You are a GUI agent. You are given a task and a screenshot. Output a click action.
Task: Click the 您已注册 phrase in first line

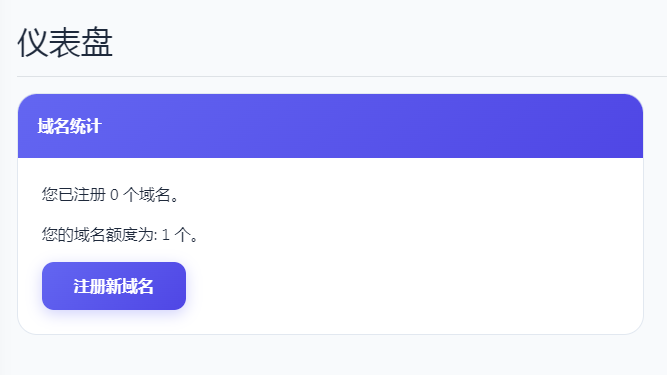(x=74, y=195)
